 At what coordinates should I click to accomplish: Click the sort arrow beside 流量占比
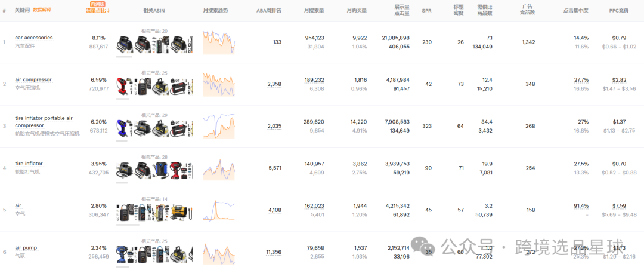point(109,11)
